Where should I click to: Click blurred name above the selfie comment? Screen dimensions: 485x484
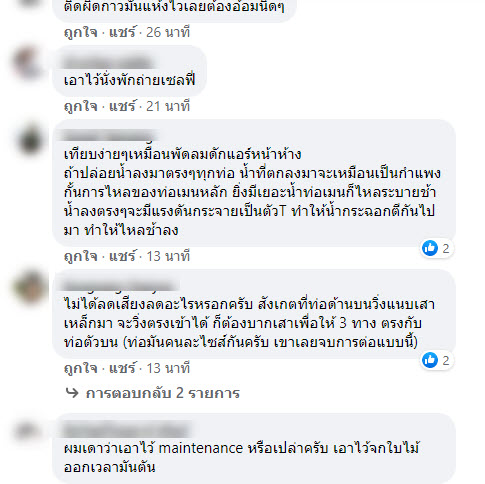(x=108, y=63)
